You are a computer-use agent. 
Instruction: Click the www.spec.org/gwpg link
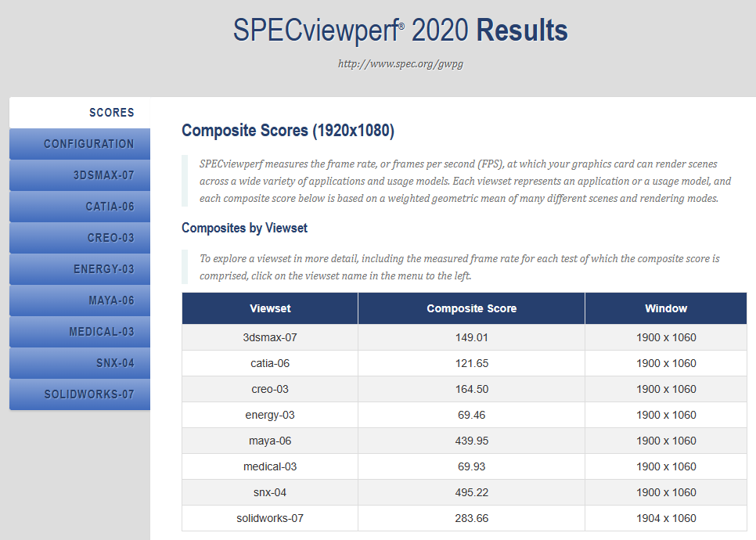[x=400, y=63]
